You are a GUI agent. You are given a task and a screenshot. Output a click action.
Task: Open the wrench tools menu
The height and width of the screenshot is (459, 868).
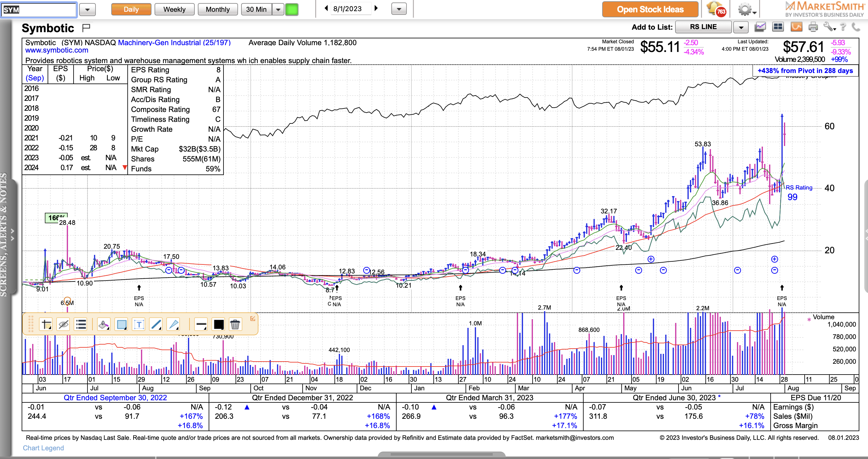829,27
